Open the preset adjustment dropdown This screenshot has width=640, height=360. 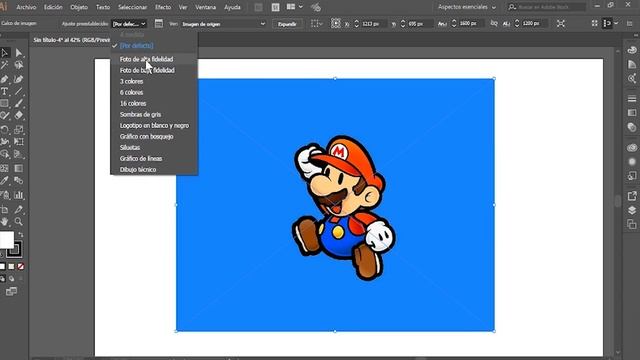point(129,24)
